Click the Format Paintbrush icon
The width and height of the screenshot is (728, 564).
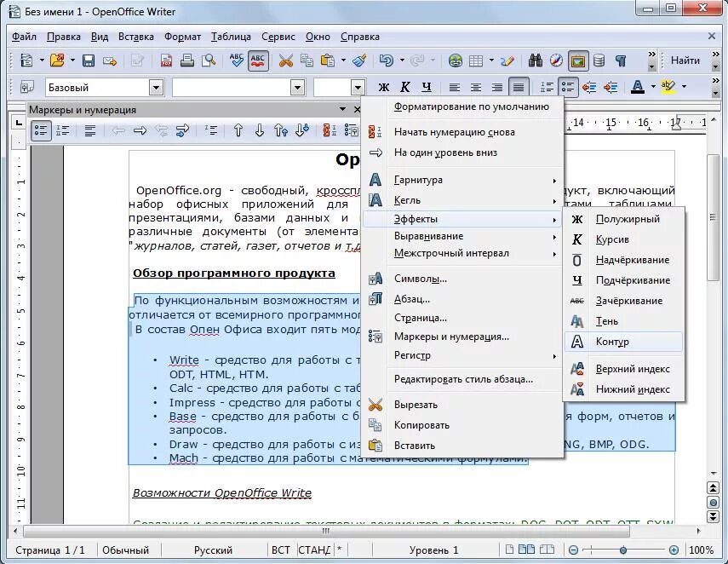tap(360, 60)
